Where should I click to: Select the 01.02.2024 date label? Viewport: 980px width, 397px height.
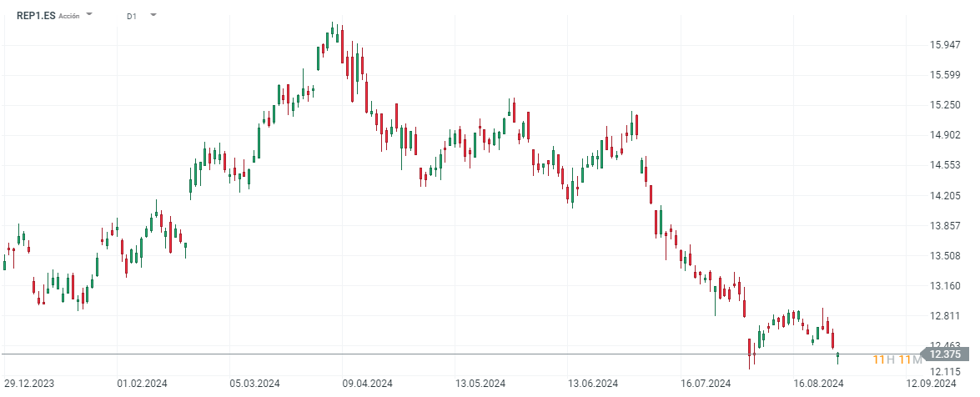coord(142,384)
